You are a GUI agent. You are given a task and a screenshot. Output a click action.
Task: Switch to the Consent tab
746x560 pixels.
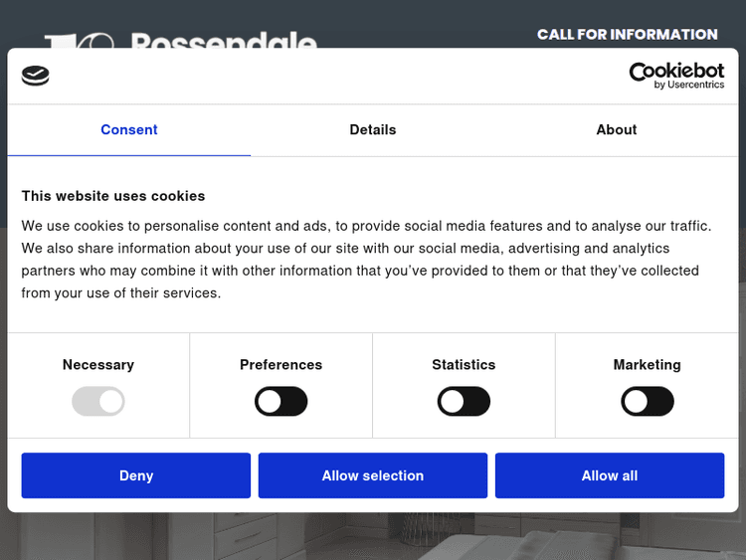coord(129,130)
